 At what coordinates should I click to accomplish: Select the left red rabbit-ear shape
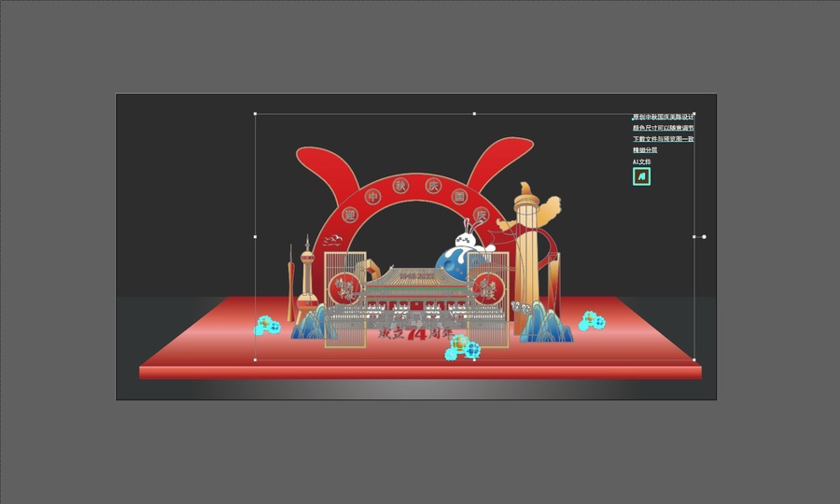(x=328, y=175)
